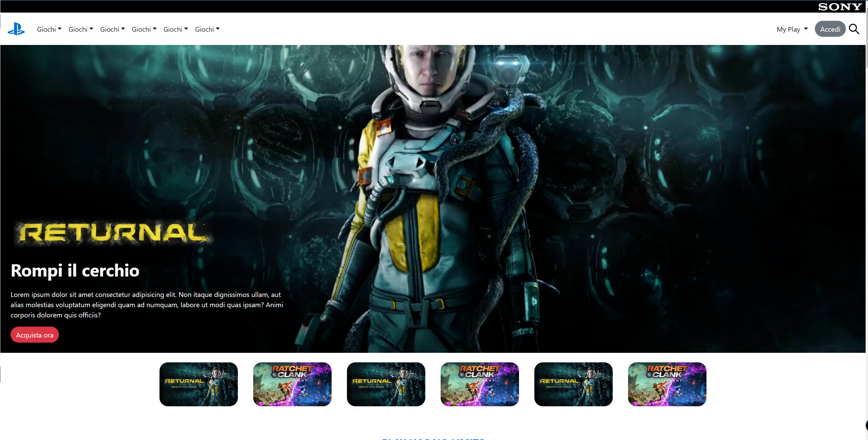
Task: Open the fifth Giochi menu item
Action: click(176, 29)
